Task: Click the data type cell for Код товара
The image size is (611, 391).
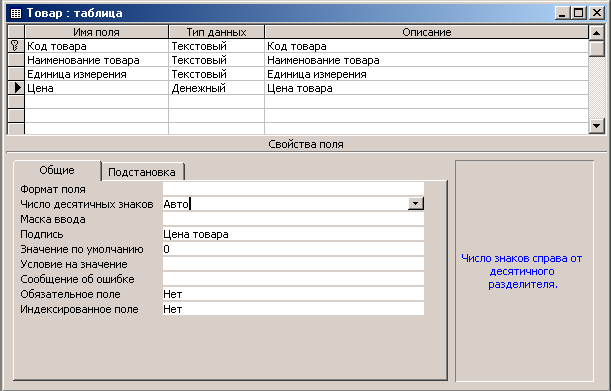Action: pos(217,46)
